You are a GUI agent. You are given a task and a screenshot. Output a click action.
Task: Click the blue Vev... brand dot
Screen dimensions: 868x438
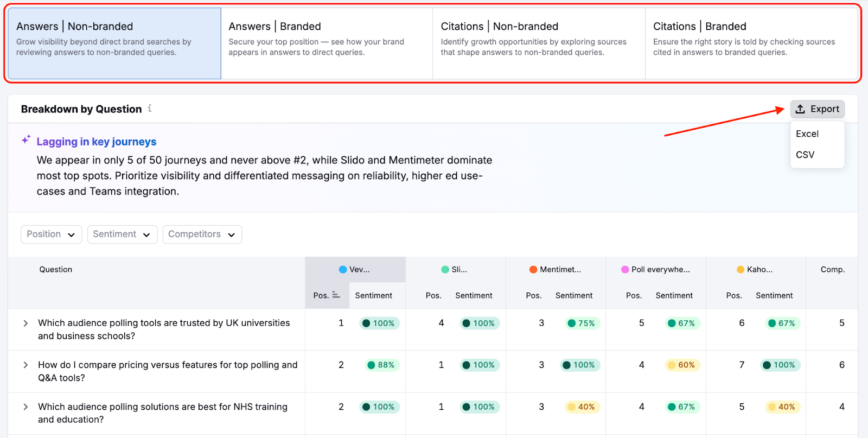(343, 270)
